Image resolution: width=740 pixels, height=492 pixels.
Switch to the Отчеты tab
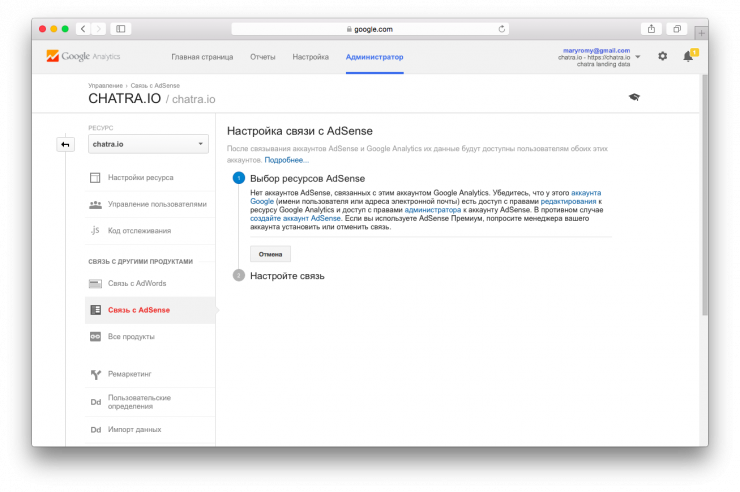[x=263, y=57]
